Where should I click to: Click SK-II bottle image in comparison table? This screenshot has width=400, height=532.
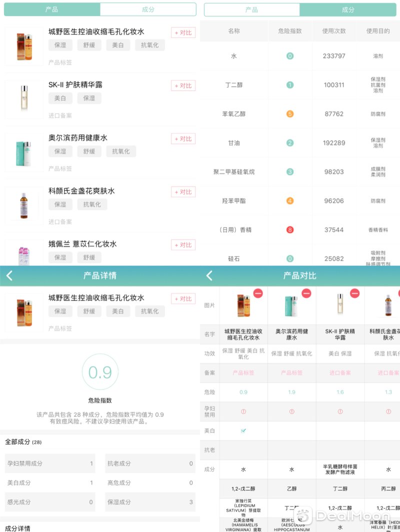point(340,304)
